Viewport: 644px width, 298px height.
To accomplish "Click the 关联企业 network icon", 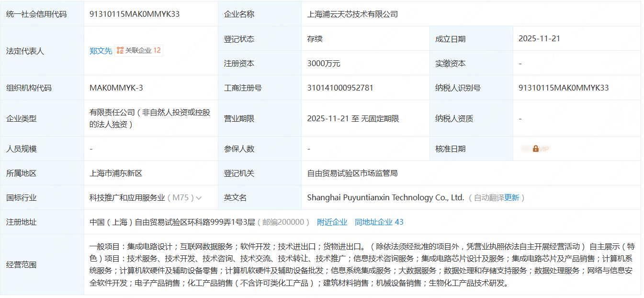I will pos(120,50).
